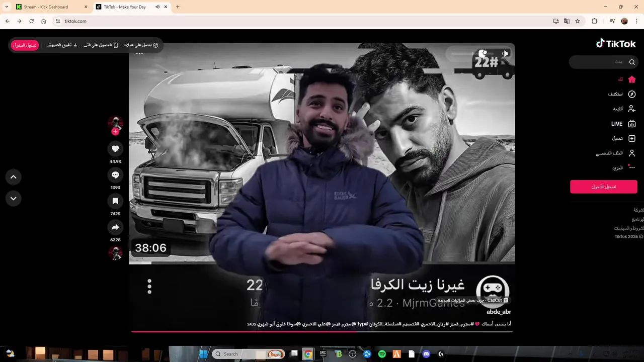Open the Chrome three-dot menu

tap(636, 21)
